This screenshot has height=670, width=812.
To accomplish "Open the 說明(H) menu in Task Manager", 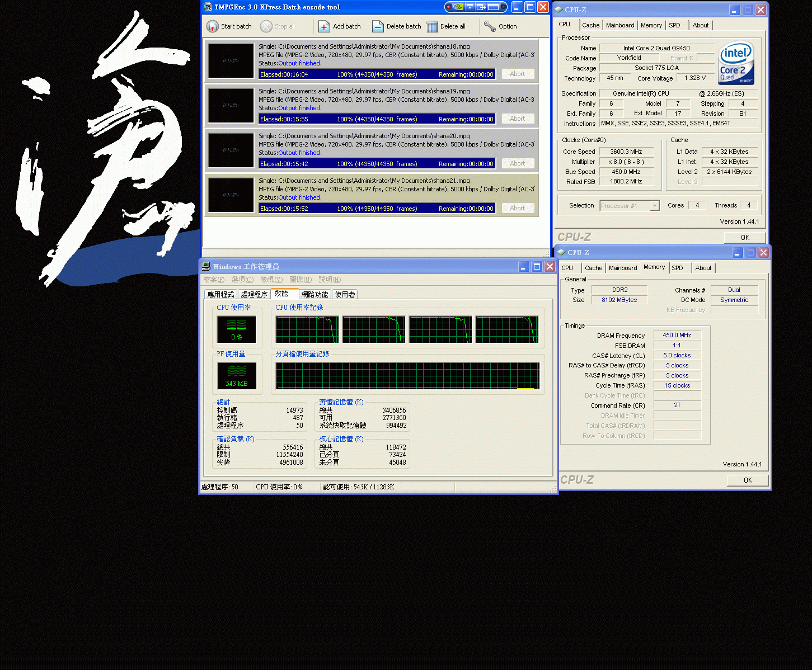I will 330,280.
